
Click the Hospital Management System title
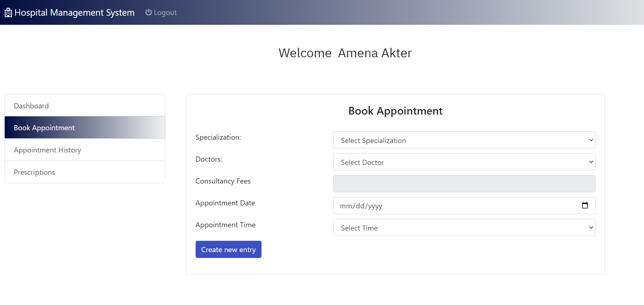pos(74,13)
